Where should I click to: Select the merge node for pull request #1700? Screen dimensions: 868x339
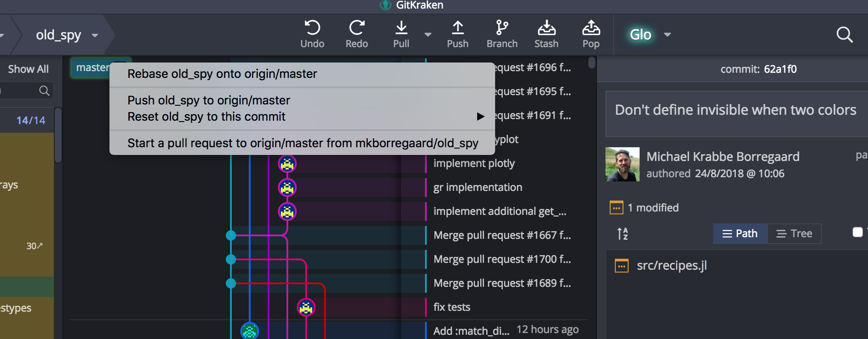(231, 259)
